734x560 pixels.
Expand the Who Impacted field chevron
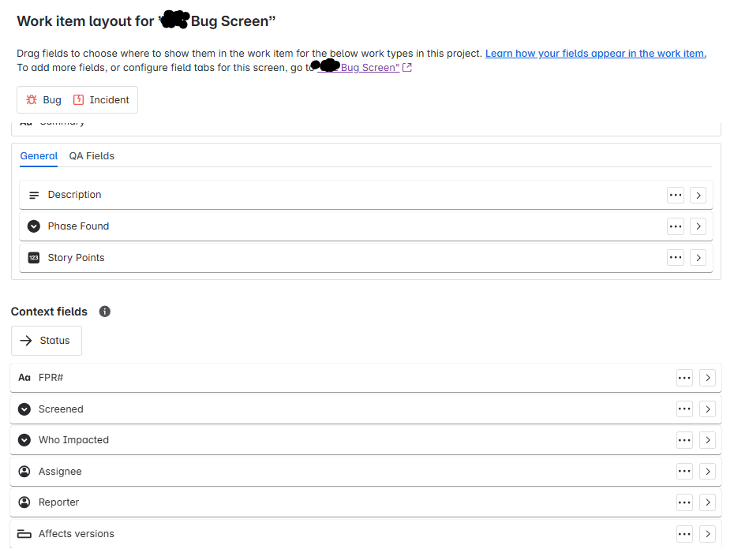click(708, 440)
